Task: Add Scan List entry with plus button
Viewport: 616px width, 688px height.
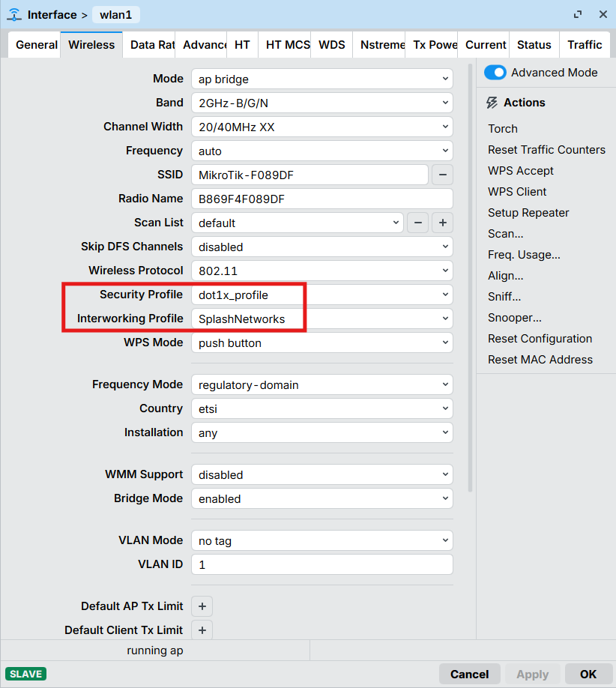Action: click(443, 223)
